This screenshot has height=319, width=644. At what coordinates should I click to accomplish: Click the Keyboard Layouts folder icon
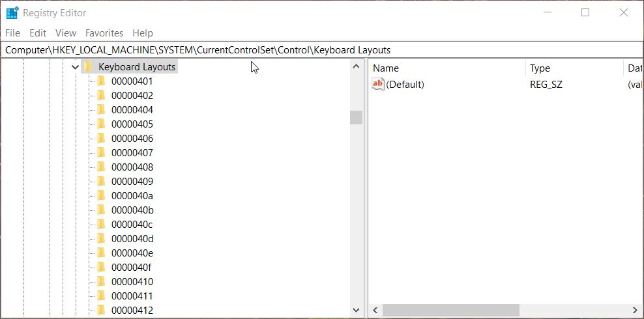(87, 67)
